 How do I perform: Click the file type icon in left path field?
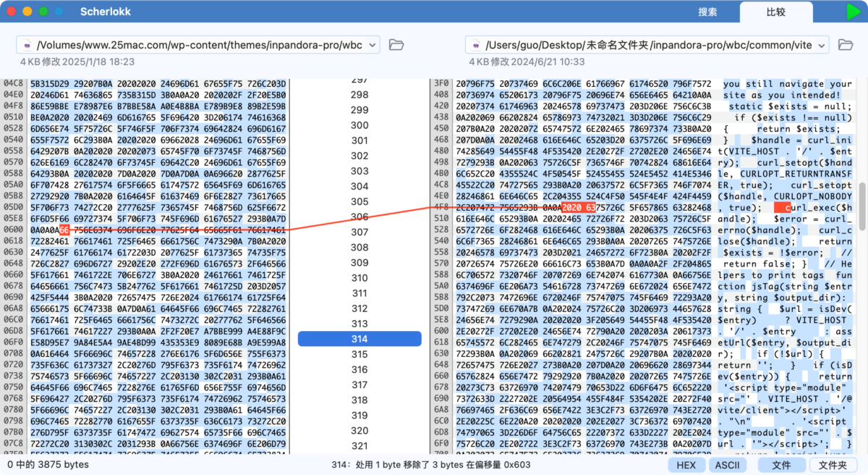[27, 45]
